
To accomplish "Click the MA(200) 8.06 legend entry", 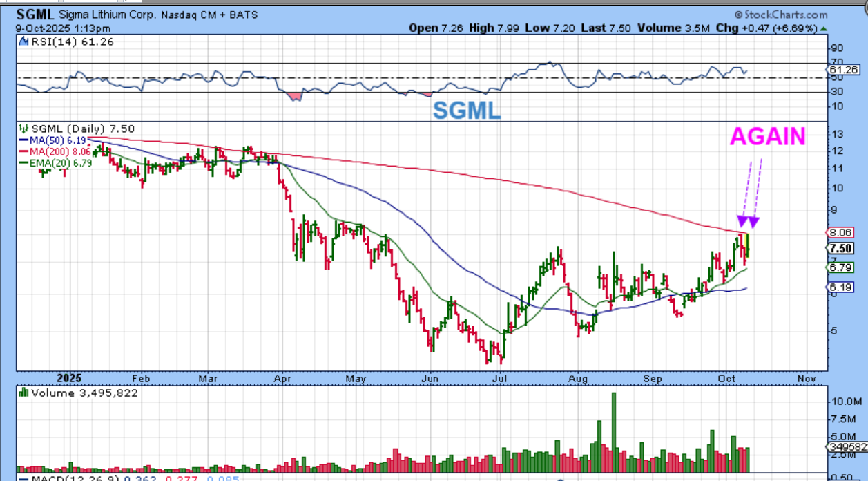I will coord(60,151).
